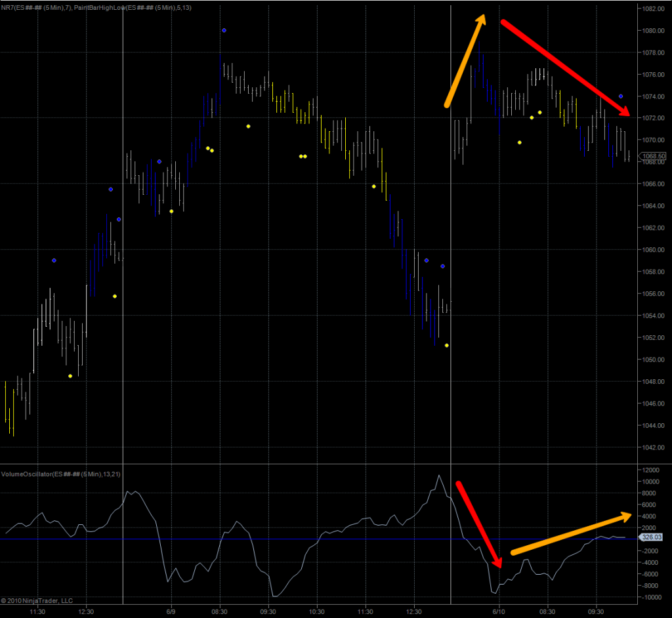
Task: Click the 1078.00 price axis label
Action: coord(653,52)
